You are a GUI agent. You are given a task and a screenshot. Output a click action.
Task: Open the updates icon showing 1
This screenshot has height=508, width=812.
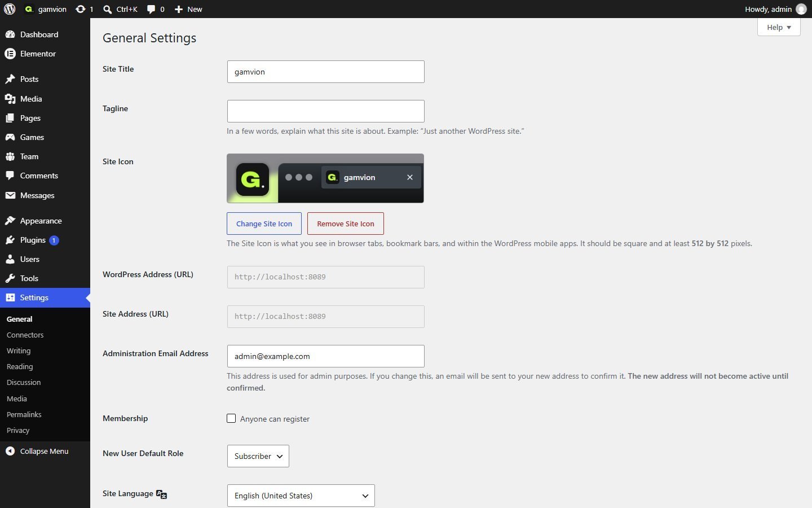(84, 9)
